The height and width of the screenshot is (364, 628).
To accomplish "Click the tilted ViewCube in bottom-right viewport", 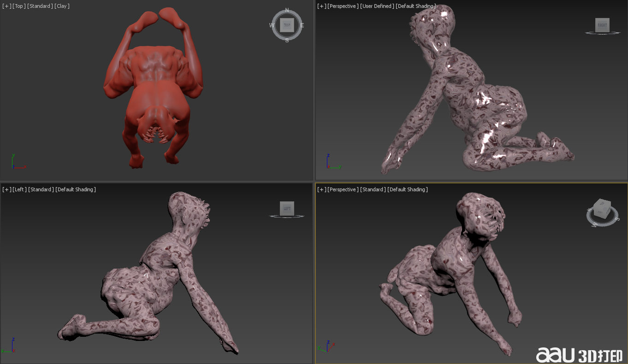I will (602, 210).
